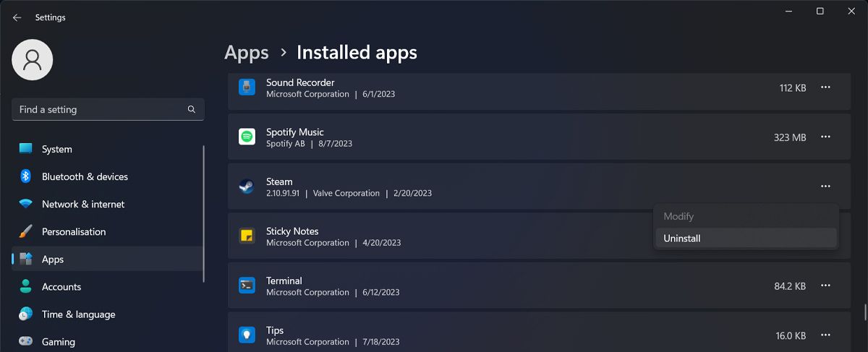Click the user profile avatar
The image size is (868, 352).
[x=33, y=60]
